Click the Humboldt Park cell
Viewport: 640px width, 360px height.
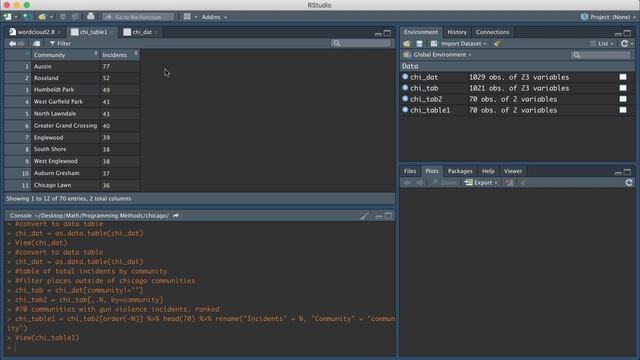[x=65, y=89]
